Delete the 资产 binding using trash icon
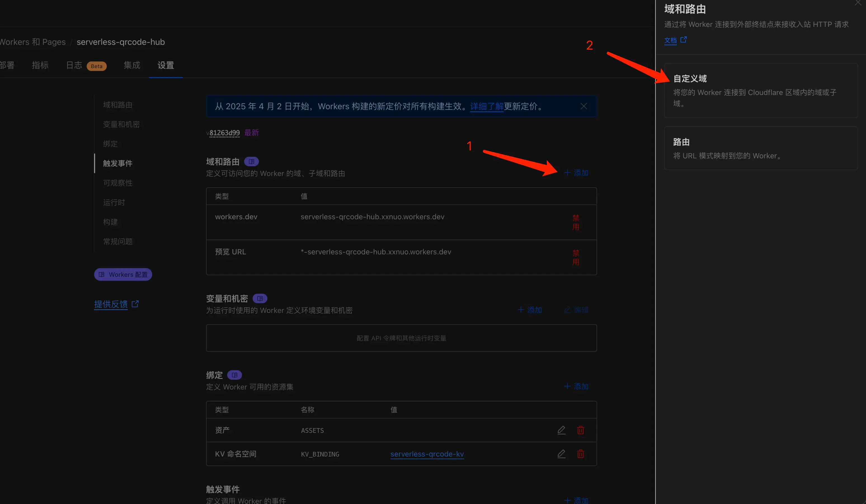866x504 pixels. point(580,430)
